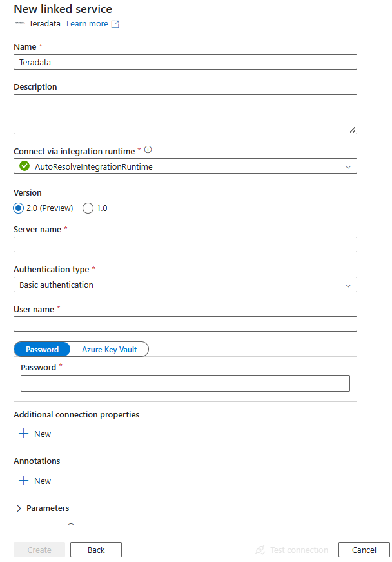This screenshot has width=392, height=562.
Task: Select the Version 1.0 radio button
Action: (x=88, y=208)
